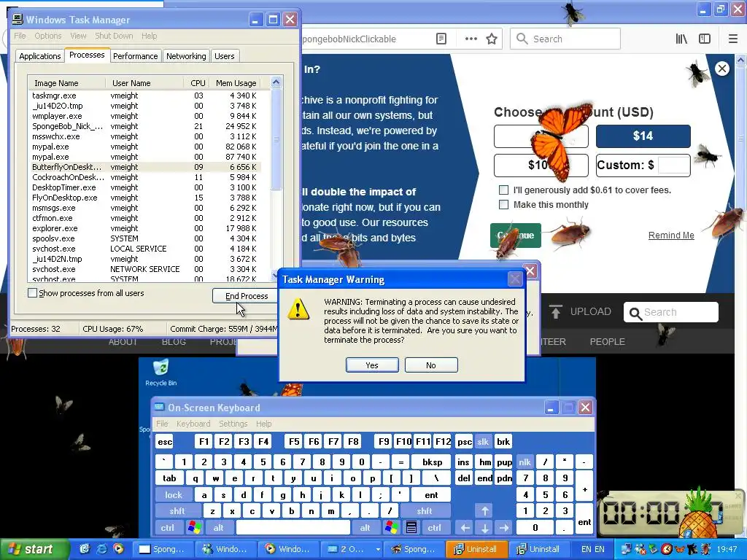Open the Options menu in Task Manager
This screenshot has width=747, height=560.
pos(47,36)
